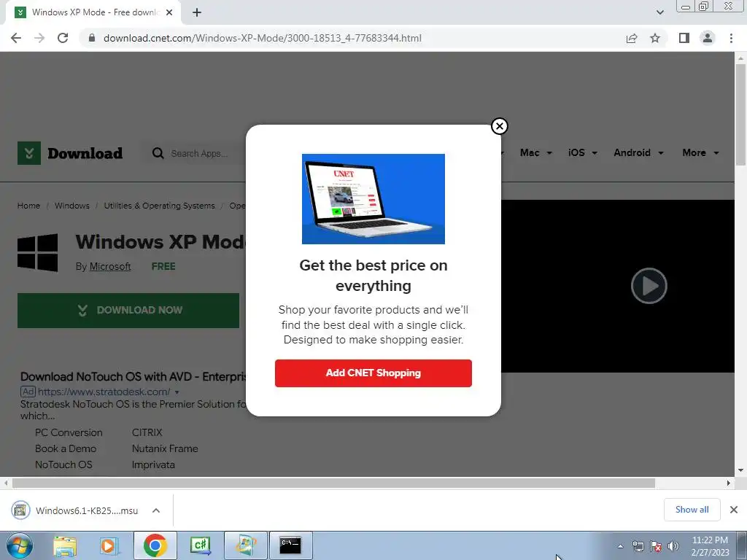Click Add CNET Shopping button

pyautogui.click(x=373, y=373)
